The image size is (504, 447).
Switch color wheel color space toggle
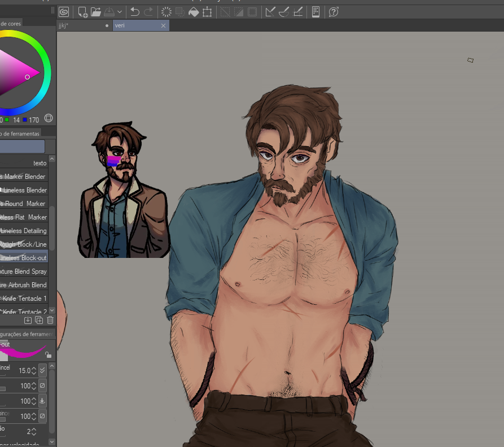(49, 118)
